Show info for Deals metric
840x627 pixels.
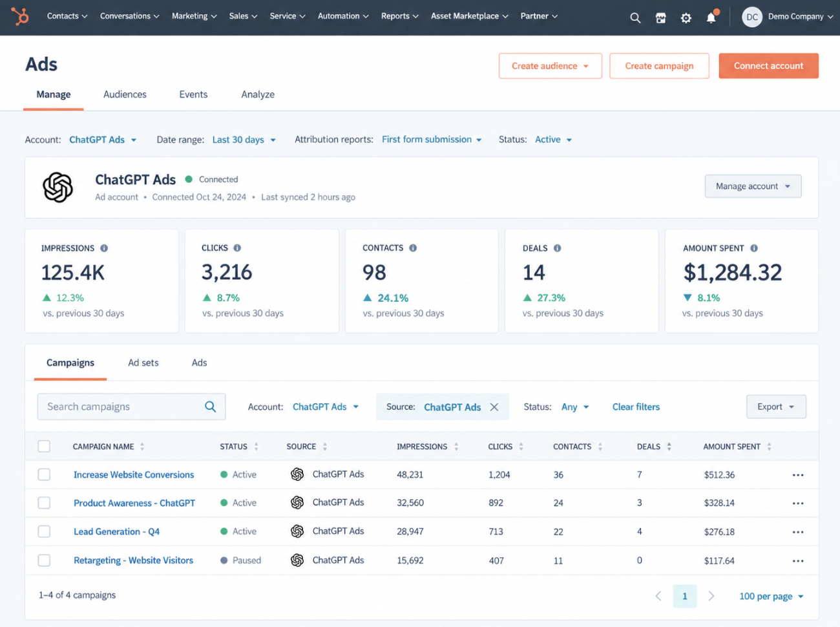point(557,248)
